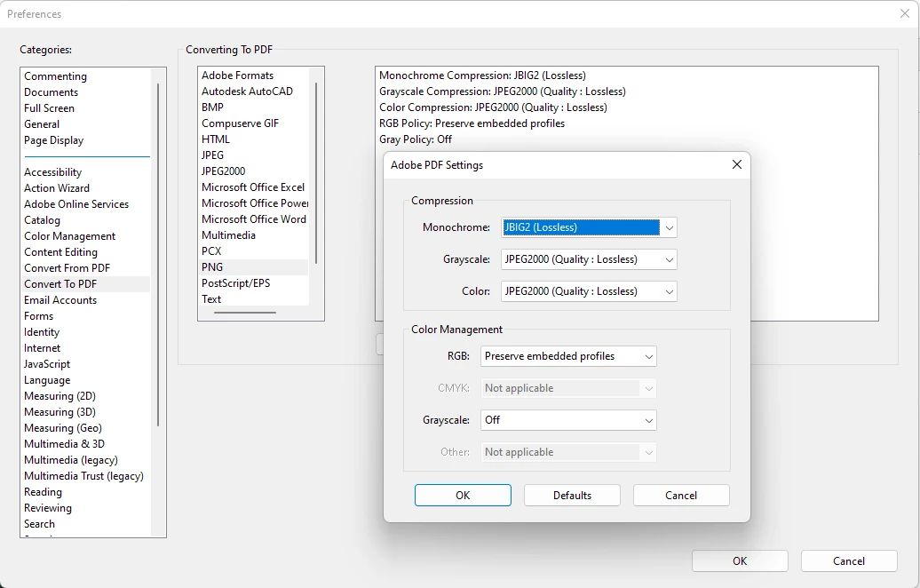Select the Accessibility category
Image resolution: width=920 pixels, height=588 pixels.
coord(52,172)
